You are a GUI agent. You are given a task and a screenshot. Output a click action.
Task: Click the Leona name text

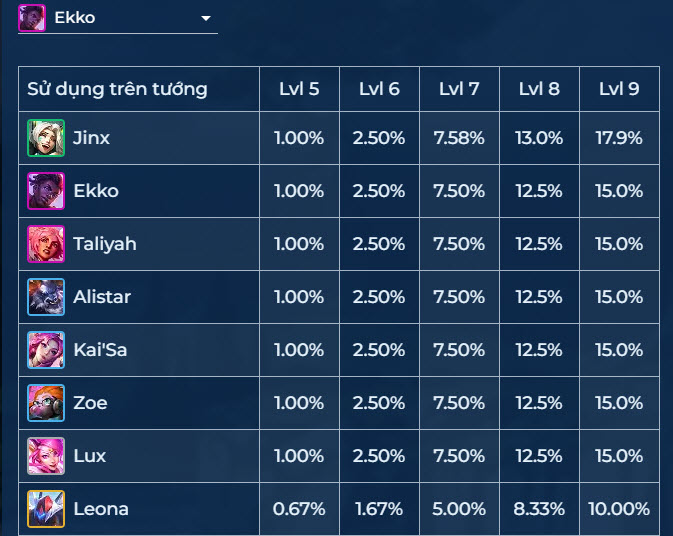click(x=101, y=509)
